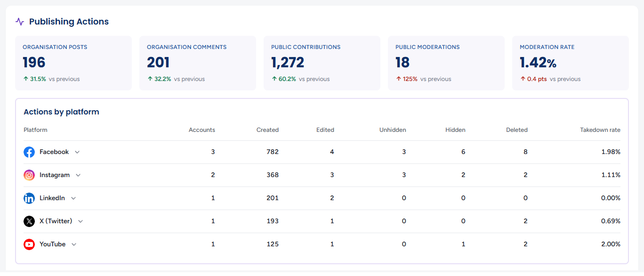
Task: Click the Organisation Posts card value 196
Action: (34, 63)
